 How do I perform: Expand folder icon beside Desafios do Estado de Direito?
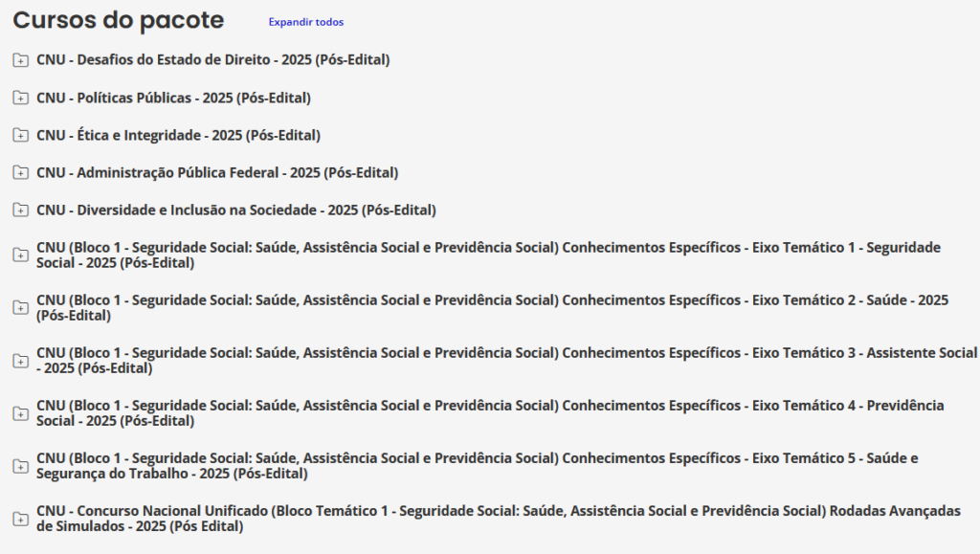coord(20,60)
